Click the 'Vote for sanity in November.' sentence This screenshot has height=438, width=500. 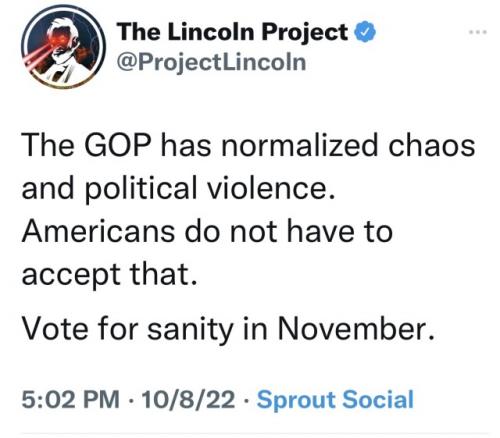coord(229,329)
